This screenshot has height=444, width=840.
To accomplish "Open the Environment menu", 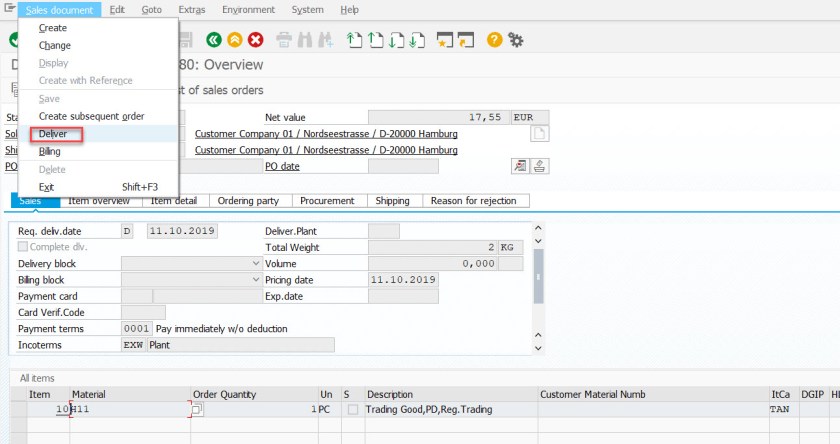I will tap(249, 9).
